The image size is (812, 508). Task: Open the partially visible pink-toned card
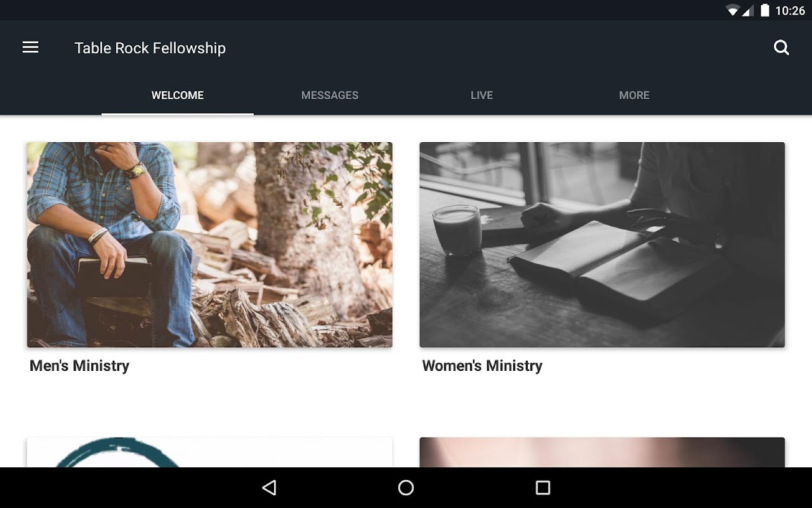602,452
